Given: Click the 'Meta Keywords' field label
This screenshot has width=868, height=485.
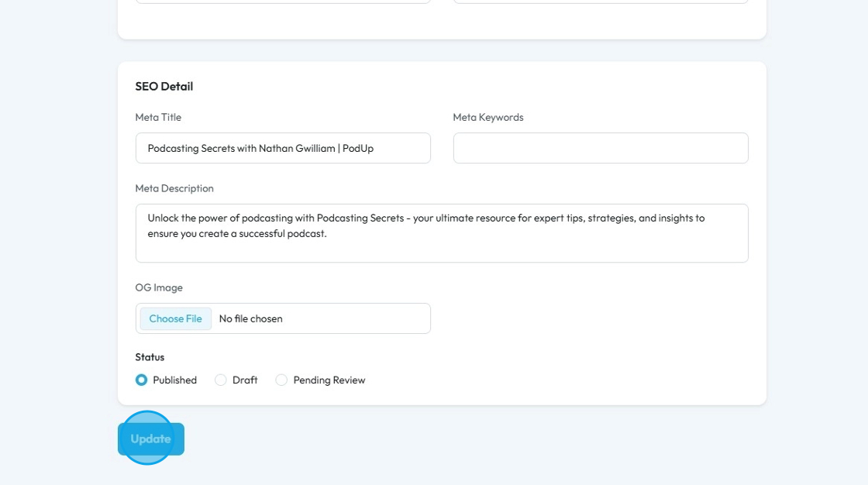Looking at the screenshot, I should pyautogui.click(x=488, y=118).
